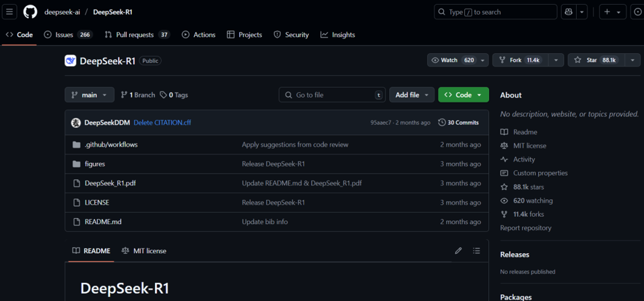This screenshot has height=301, width=644.
Task: Open the issues circle icon in the header
Action: [637, 12]
